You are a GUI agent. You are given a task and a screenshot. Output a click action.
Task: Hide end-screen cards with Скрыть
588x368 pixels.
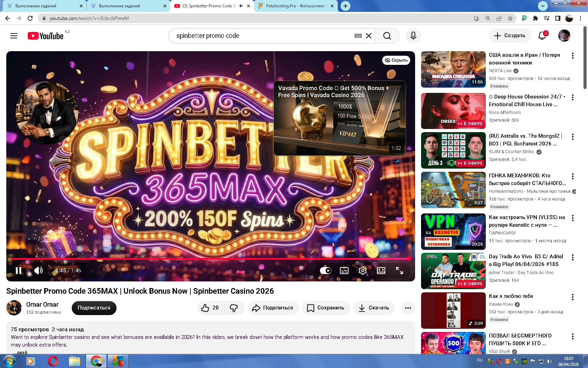click(x=396, y=60)
